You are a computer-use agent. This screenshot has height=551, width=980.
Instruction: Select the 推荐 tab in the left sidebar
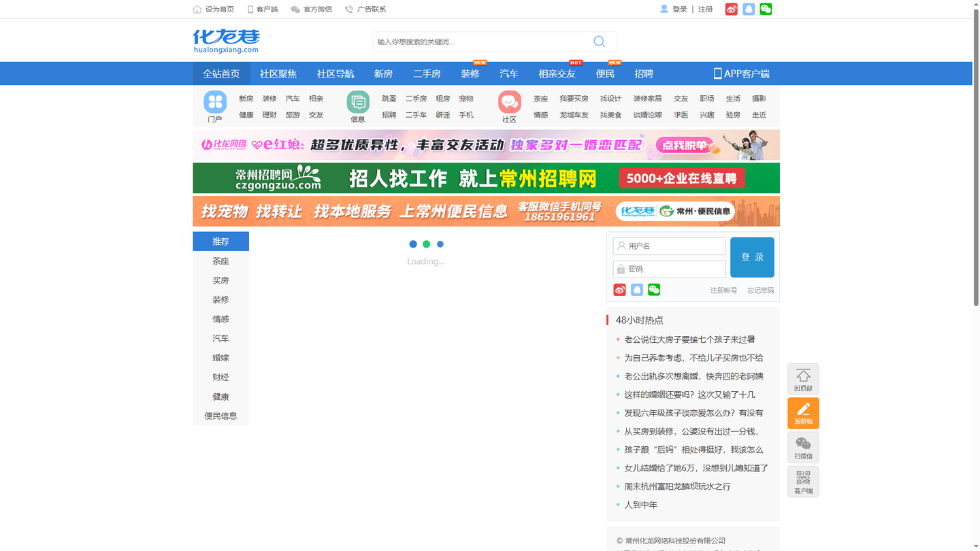[x=220, y=241]
